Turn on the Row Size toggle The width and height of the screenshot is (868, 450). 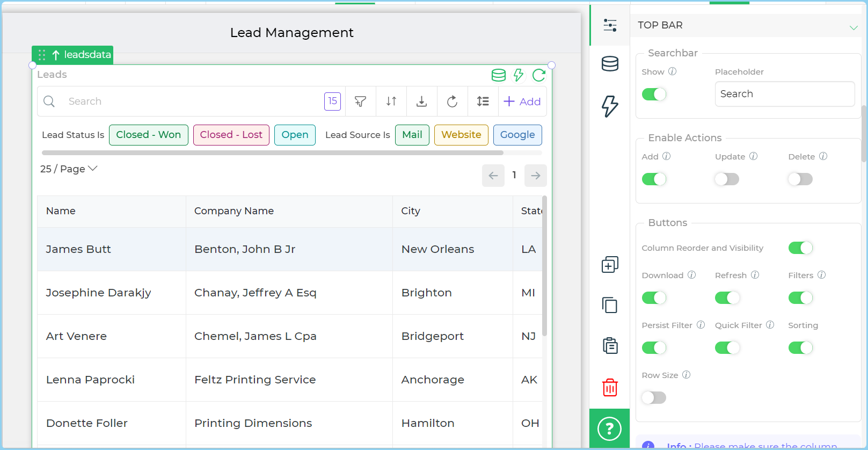654,398
